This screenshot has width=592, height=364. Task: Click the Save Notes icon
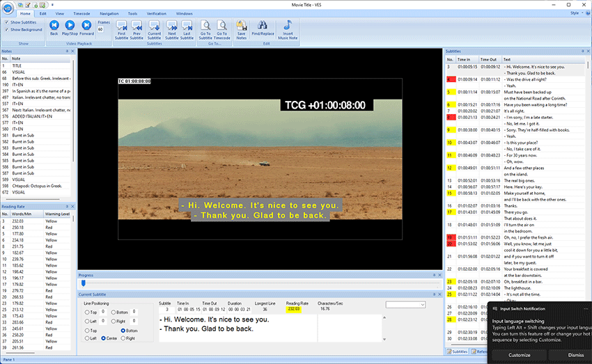pyautogui.click(x=242, y=25)
